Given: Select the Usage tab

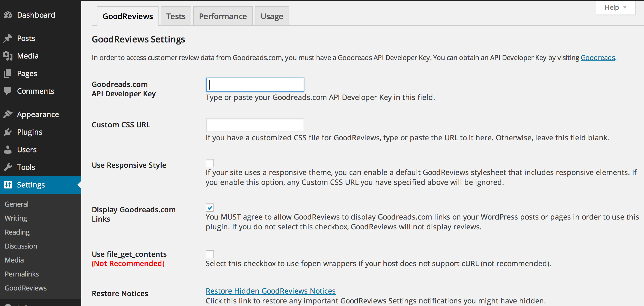Looking at the screenshot, I should 272,16.
